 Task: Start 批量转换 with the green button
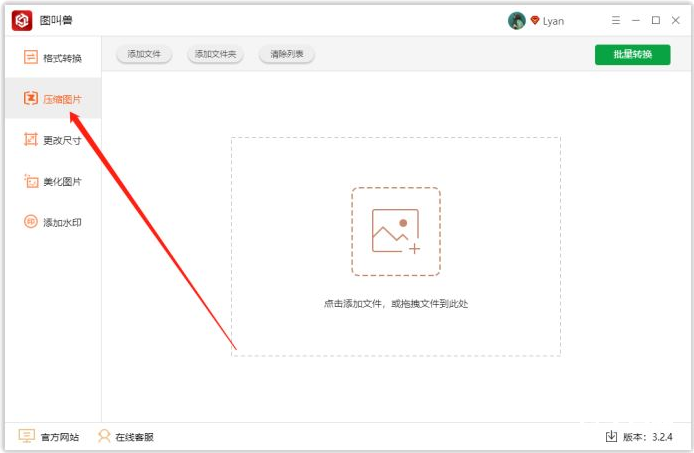coord(632,54)
